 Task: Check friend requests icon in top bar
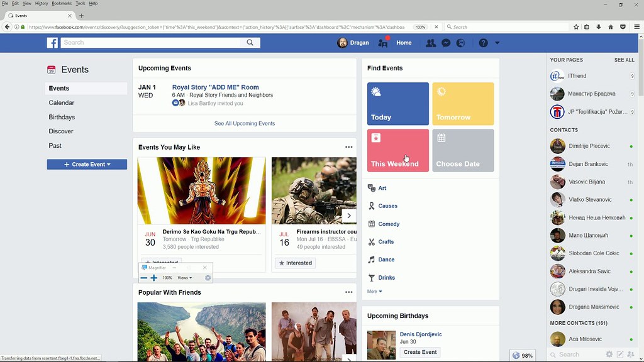pos(430,42)
